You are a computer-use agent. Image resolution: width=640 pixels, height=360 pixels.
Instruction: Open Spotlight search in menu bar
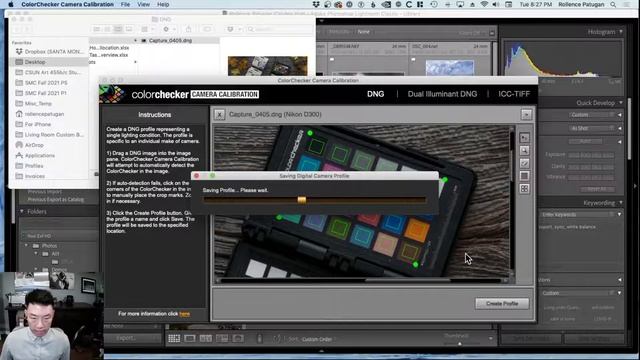coord(613,4)
